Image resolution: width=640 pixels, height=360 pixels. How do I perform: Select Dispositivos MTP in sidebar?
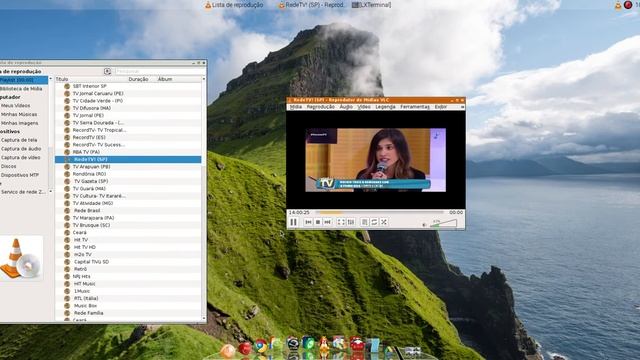20,175
